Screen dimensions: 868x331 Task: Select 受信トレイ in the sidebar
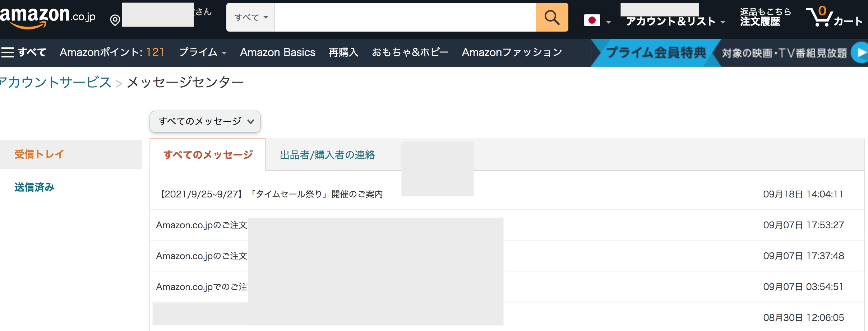pyautogui.click(x=39, y=154)
